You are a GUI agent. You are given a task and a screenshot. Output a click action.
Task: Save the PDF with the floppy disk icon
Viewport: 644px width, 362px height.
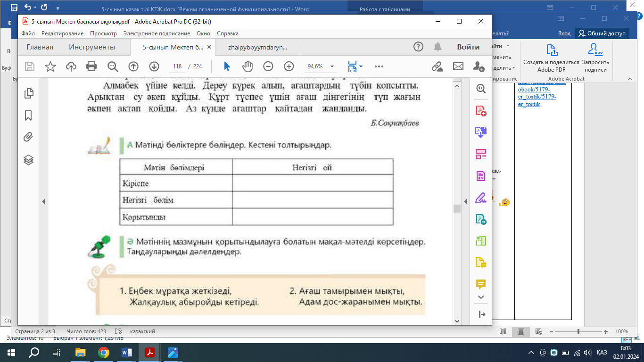pyautogui.click(x=30, y=66)
